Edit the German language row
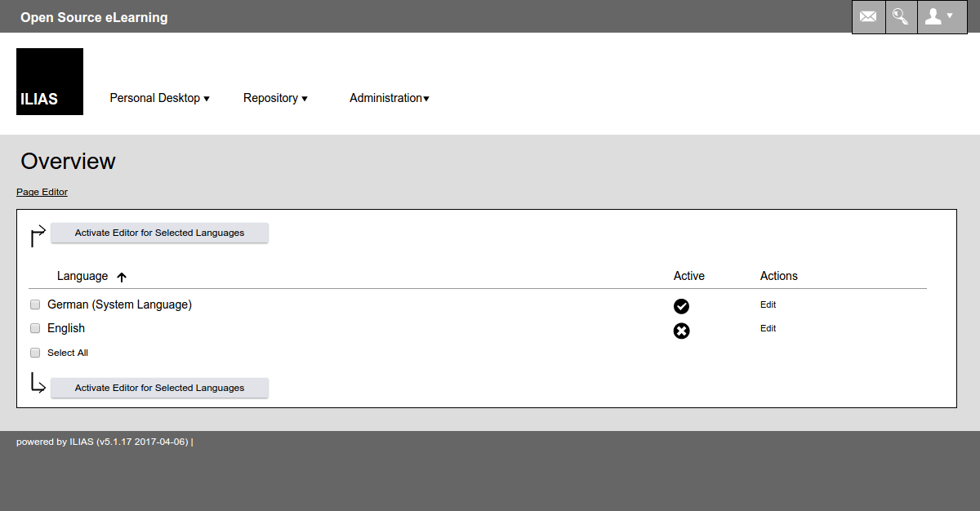The image size is (980, 511). pos(768,304)
